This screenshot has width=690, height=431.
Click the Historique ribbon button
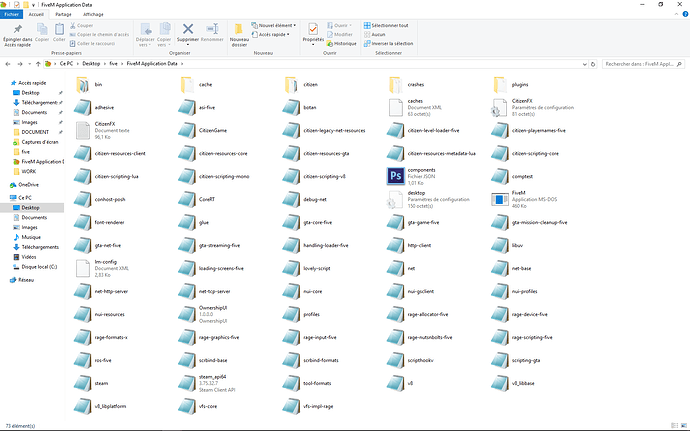(341, 44)
